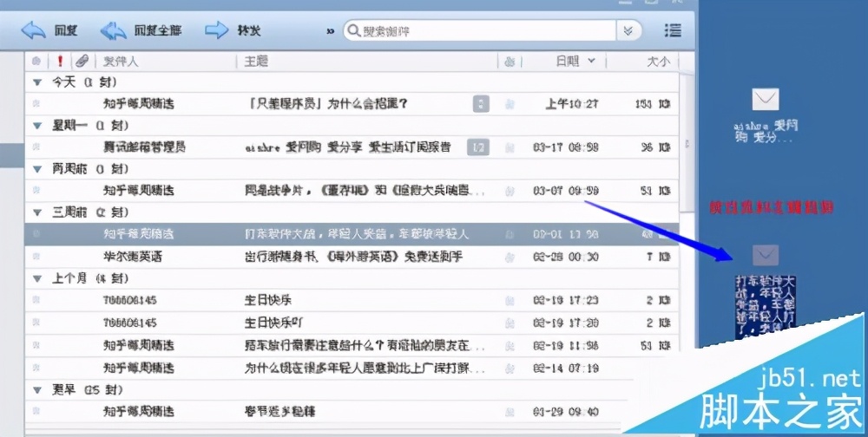Click the status dot of the 01-29 email
The image size is (868, 437).
click(36, 412)
